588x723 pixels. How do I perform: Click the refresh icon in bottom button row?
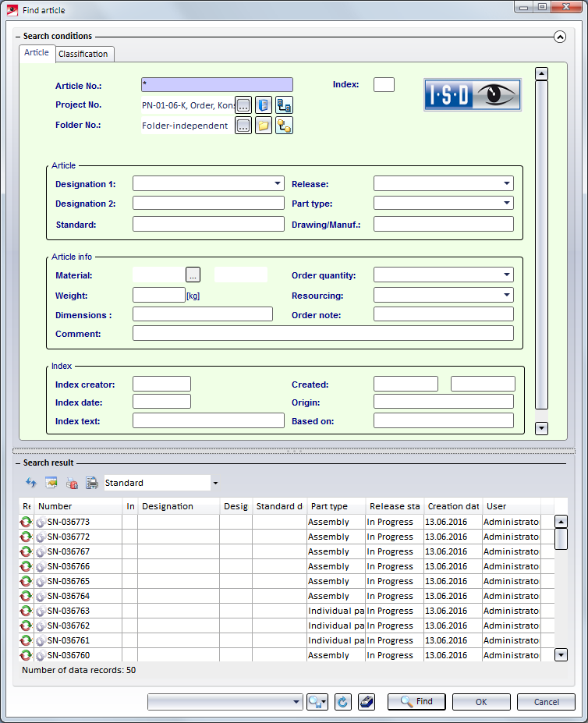pyautogui.click(x=343, y=702)
